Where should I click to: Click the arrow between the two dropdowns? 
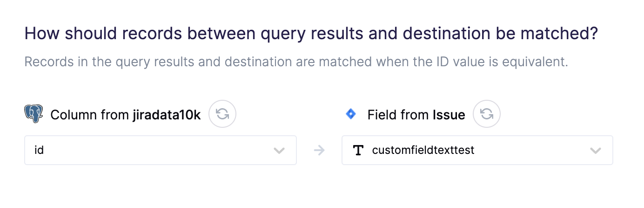[x=319, y=150]
